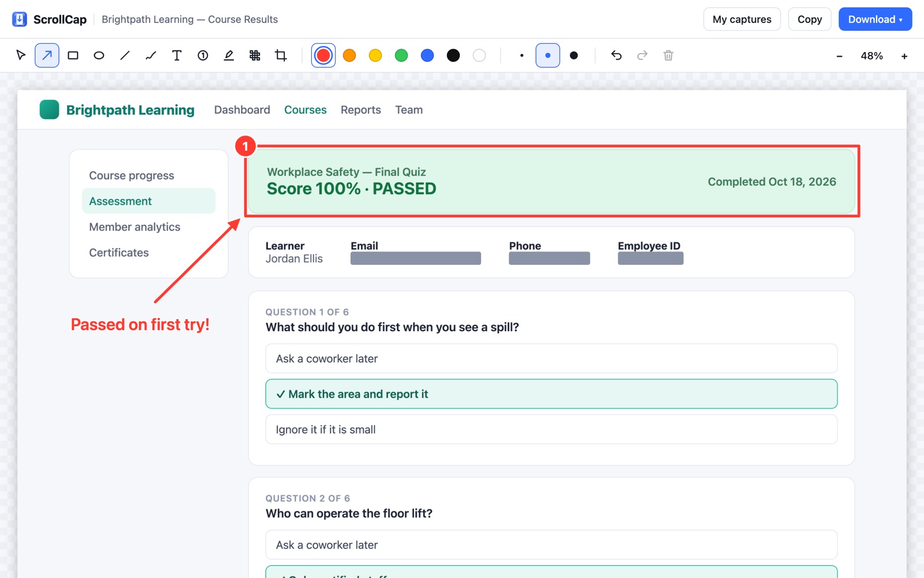Select answer 'Mark the area and report it'

tap(552, 394)
